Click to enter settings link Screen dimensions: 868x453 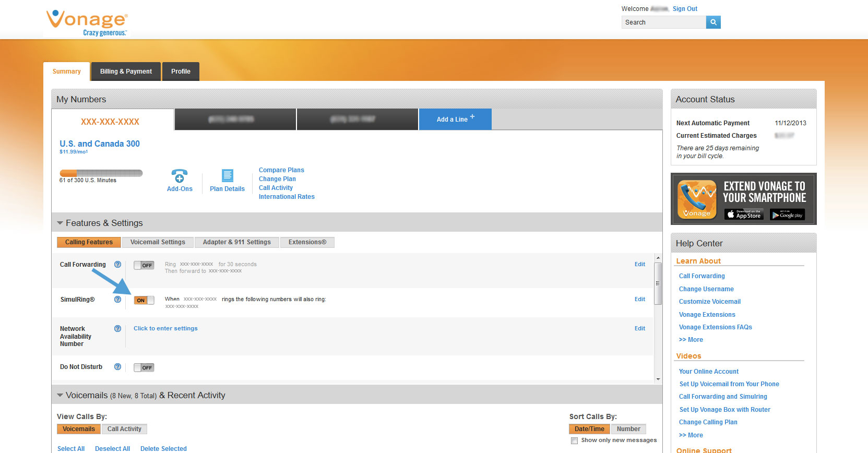point(165,328)
